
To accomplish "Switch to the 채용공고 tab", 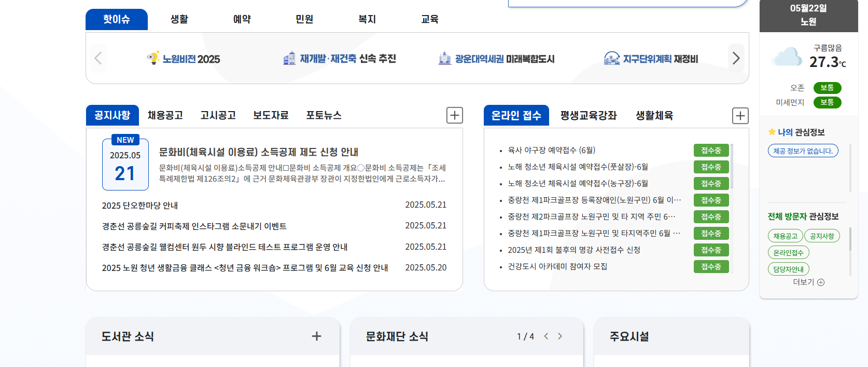I will click(165, 115).
